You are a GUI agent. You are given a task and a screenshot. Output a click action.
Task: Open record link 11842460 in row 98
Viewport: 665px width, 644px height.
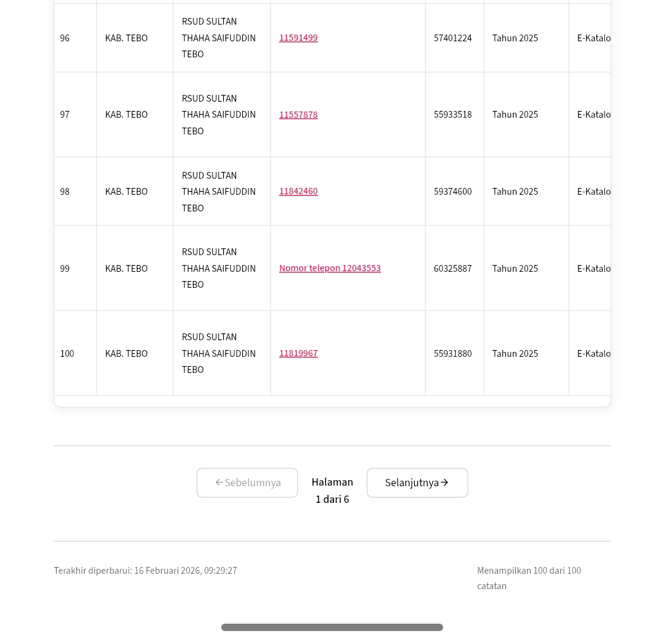click(298, 191)
